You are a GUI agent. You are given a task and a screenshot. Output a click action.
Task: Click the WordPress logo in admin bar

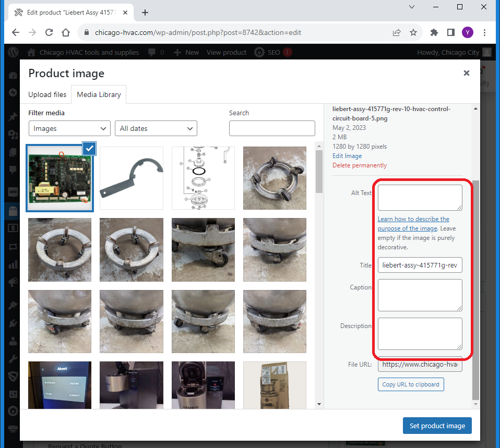pos(13,52)
